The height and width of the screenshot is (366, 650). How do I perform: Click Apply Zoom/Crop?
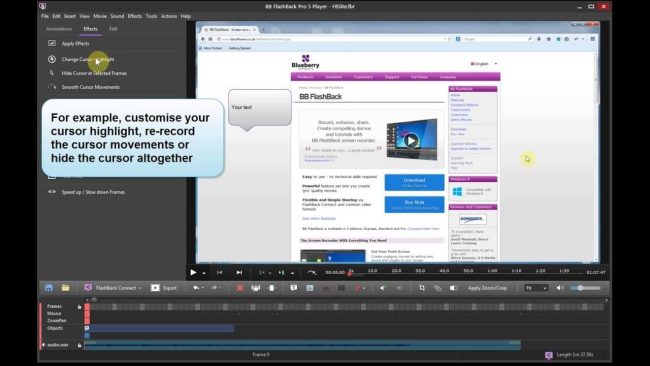click(x=488, y=288)
